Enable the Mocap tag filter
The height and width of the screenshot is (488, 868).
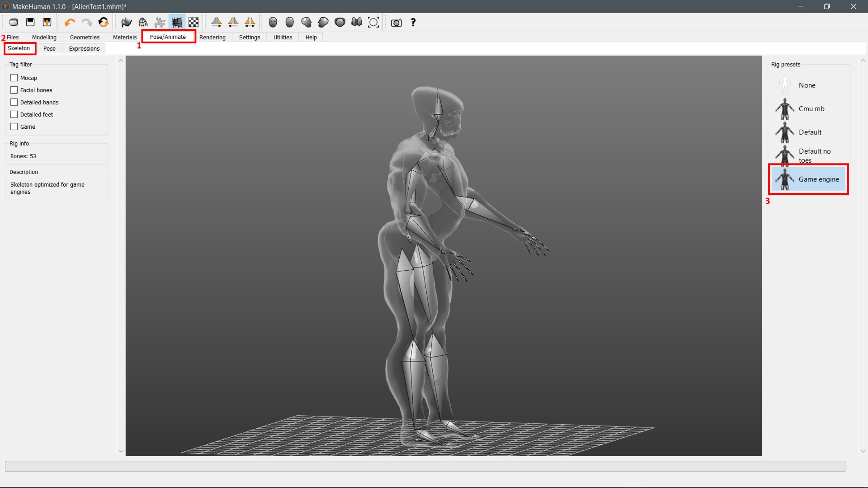click(x=14, y=78)
